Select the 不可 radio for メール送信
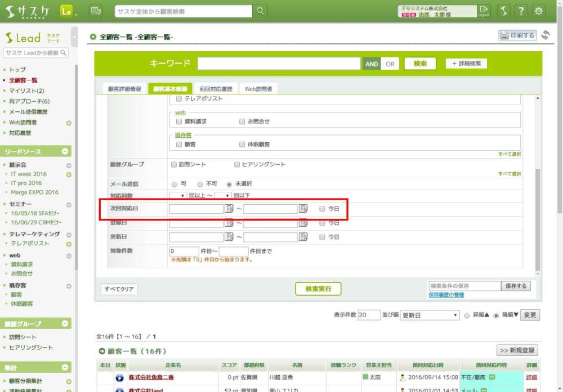Screen dimensions: 563x392 pyautogui.click(x=200, y=184)
